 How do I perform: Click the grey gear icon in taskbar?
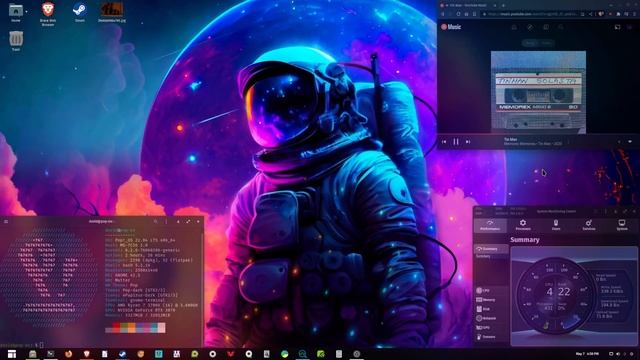click(x=356, y=354)
